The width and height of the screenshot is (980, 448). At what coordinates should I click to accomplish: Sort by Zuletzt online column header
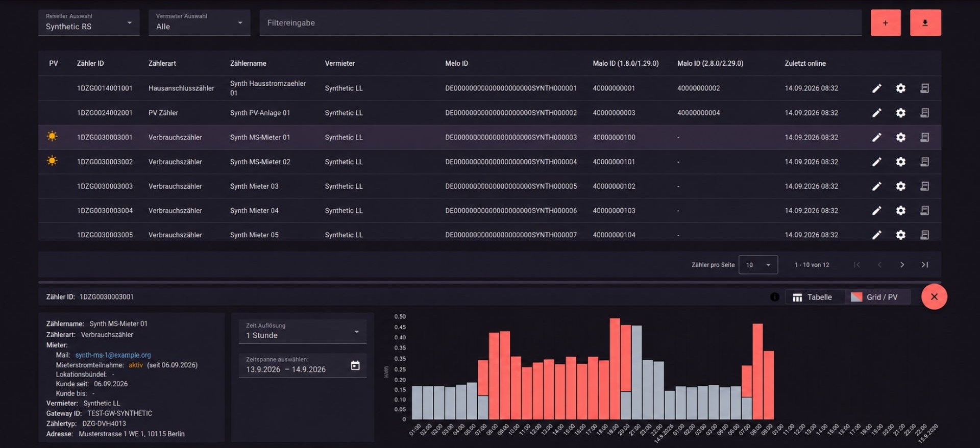[805, 63]
